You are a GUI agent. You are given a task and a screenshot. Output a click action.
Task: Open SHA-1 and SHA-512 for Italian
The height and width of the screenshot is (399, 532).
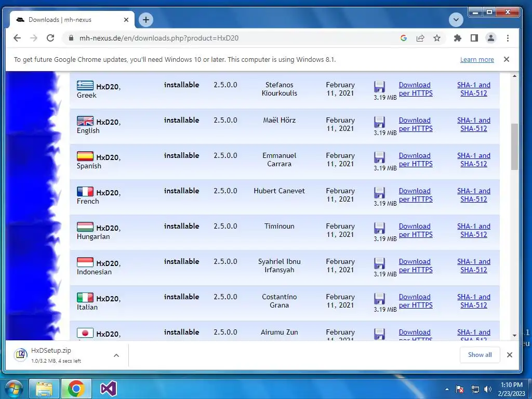click(474, 301)
